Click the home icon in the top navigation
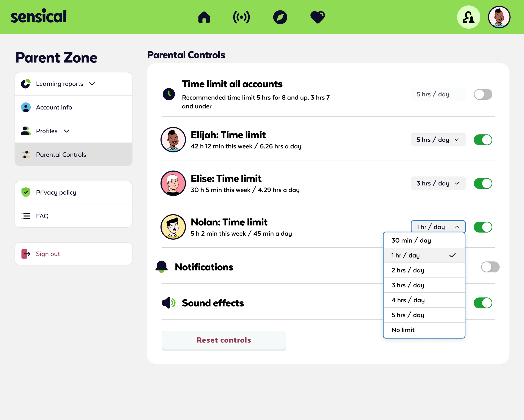The image size is (524, 420). tap(204, 17)
